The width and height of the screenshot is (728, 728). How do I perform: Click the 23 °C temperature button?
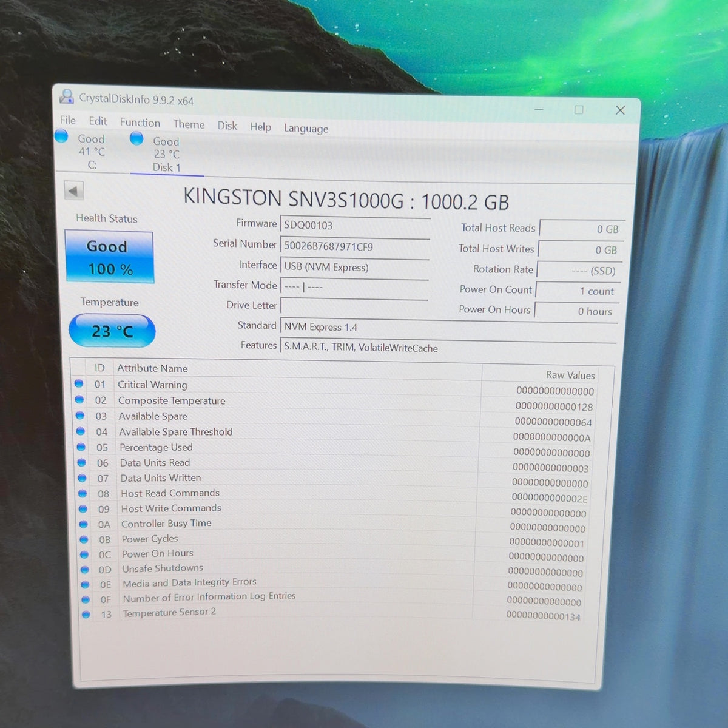coord(112,331)
